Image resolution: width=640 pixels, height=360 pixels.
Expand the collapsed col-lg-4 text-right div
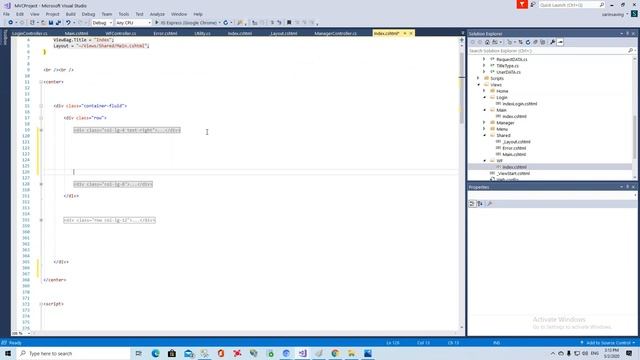pos(41,130)
